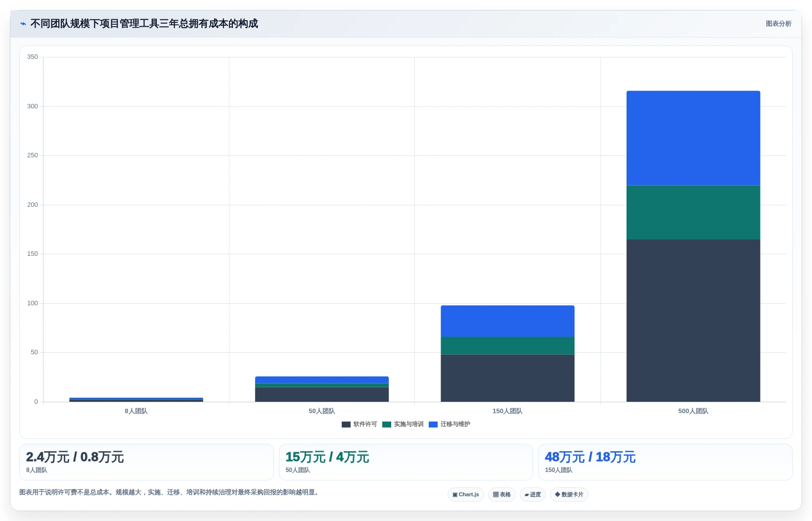Click the 软件许可 legend label
The height and width of the screenshot is (521, 812).
[x=365, y=425]
